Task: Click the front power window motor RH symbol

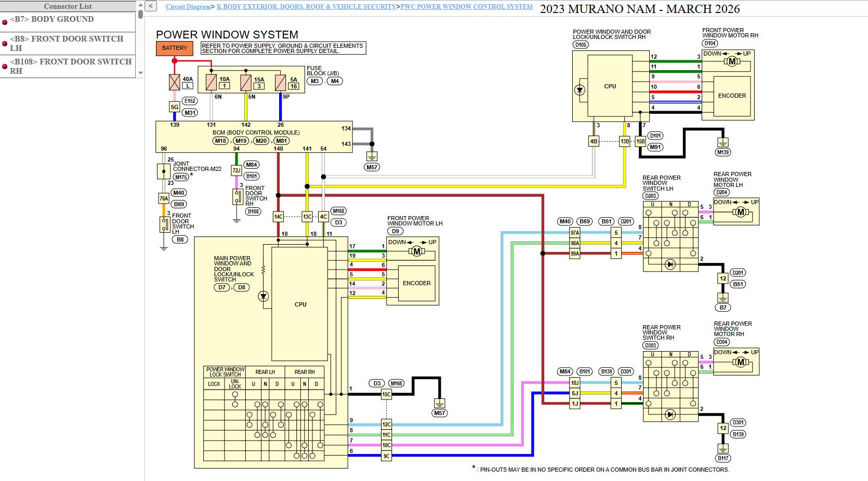Action: click(x=732, y=61)
